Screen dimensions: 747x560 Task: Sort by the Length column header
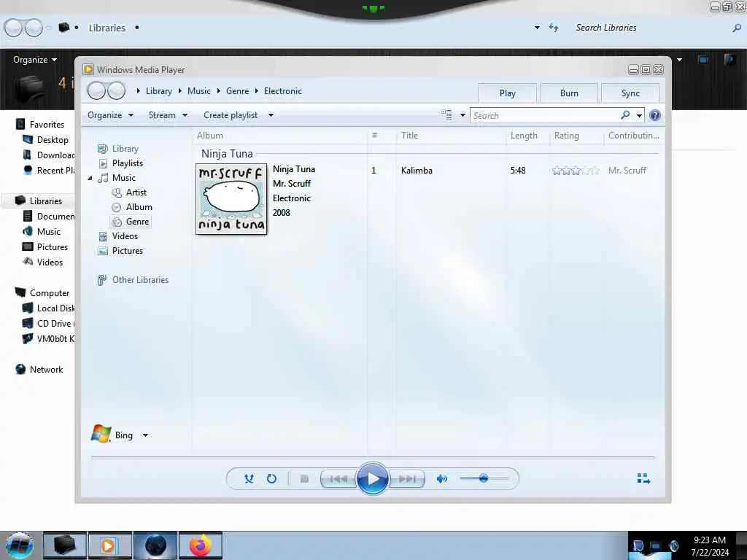tap(528, 136)
